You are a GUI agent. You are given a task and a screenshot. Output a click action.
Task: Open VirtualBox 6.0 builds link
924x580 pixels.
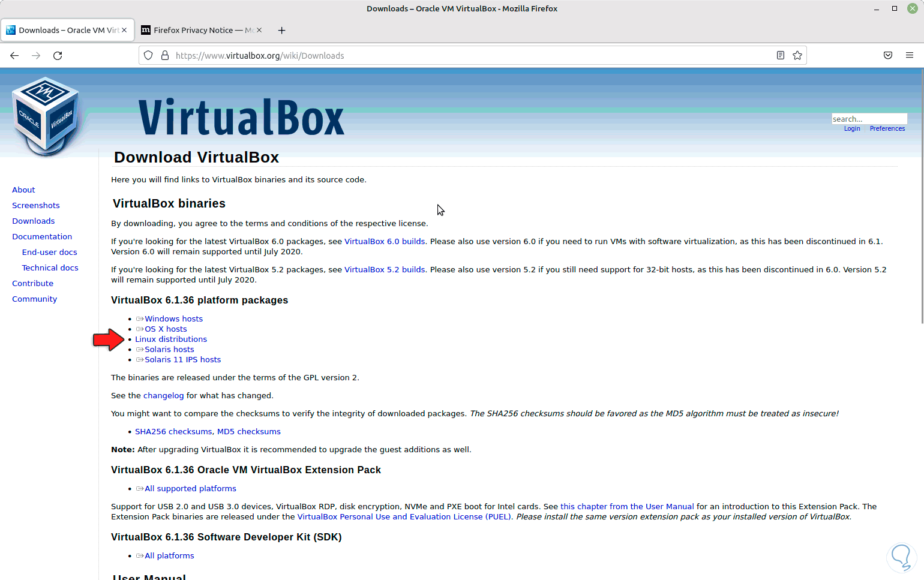point(385,242)
